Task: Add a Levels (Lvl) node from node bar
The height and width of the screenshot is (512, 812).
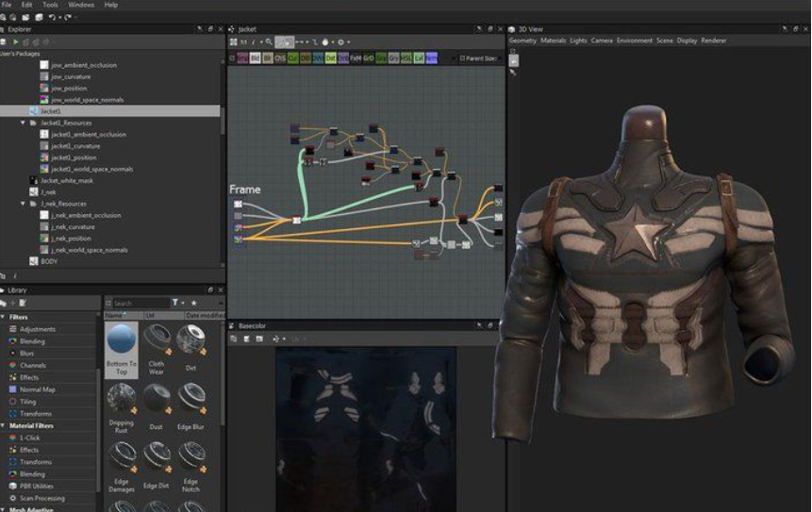Action: (x=419, y=58)
